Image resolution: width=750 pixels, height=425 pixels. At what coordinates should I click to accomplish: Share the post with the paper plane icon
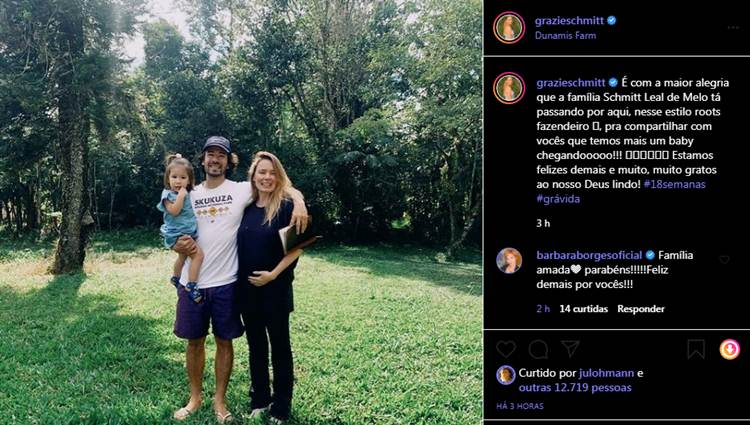pyautogui.click(x=570, y=349)
